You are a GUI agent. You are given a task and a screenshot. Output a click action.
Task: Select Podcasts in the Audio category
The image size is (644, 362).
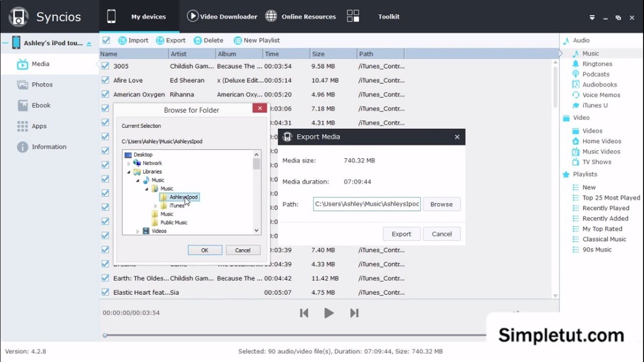[x=596, y=74]
